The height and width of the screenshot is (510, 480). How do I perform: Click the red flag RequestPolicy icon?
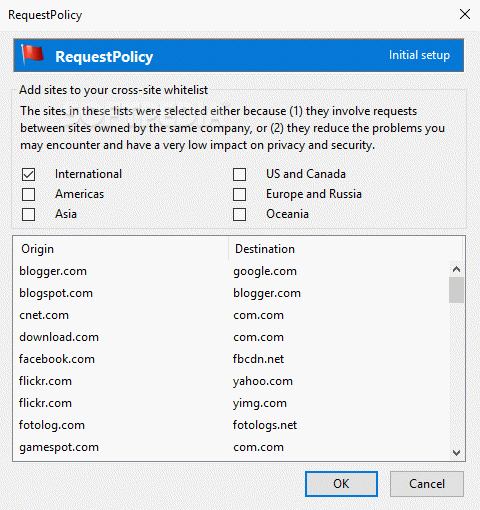(32, 55)
